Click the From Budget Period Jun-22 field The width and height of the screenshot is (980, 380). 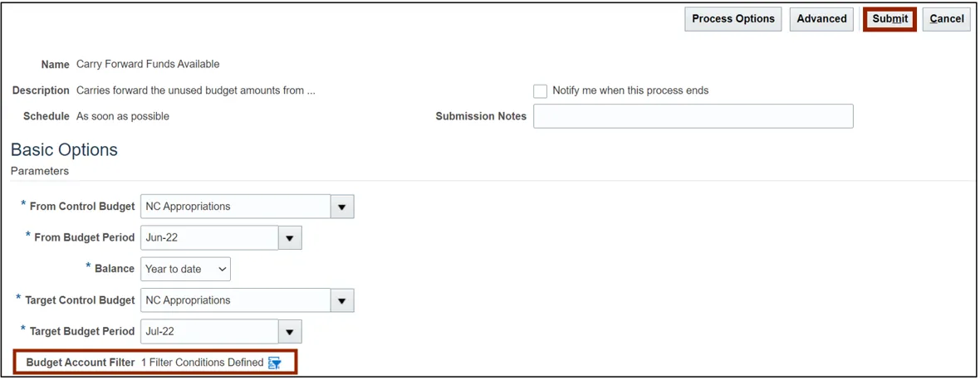point(209,238)
